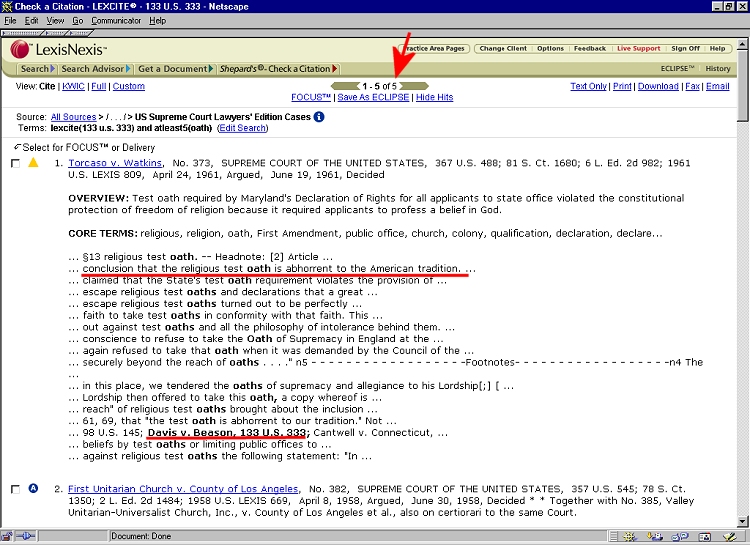Image resolution: width=750 pixels, height=545 pixels.
Task: Click Help in LexisNexis top bar
Action: [x=717, y=49]
